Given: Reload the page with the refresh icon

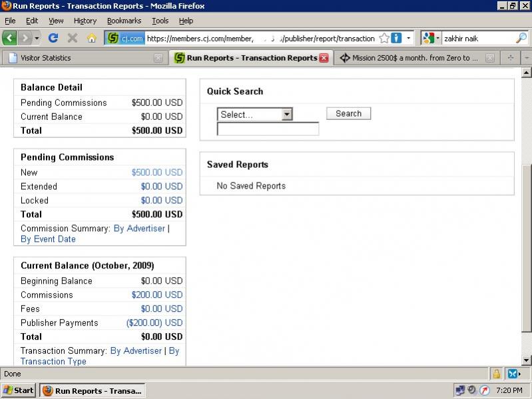Looking at the screenshot, I should 53,38.
